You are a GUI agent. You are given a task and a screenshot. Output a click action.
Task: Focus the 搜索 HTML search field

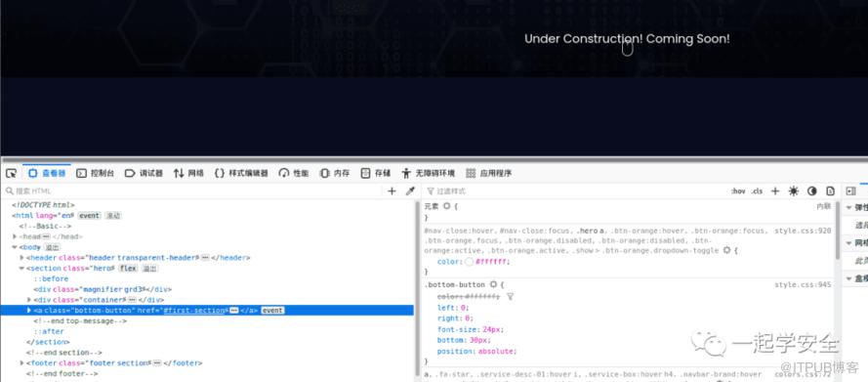coord(193,191)
